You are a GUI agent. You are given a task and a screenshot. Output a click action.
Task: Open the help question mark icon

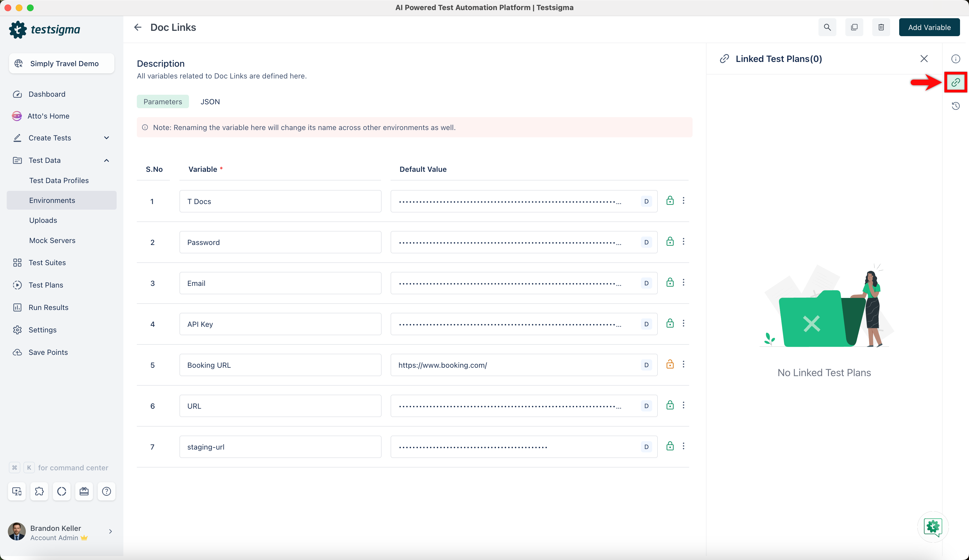click(107, 491)
